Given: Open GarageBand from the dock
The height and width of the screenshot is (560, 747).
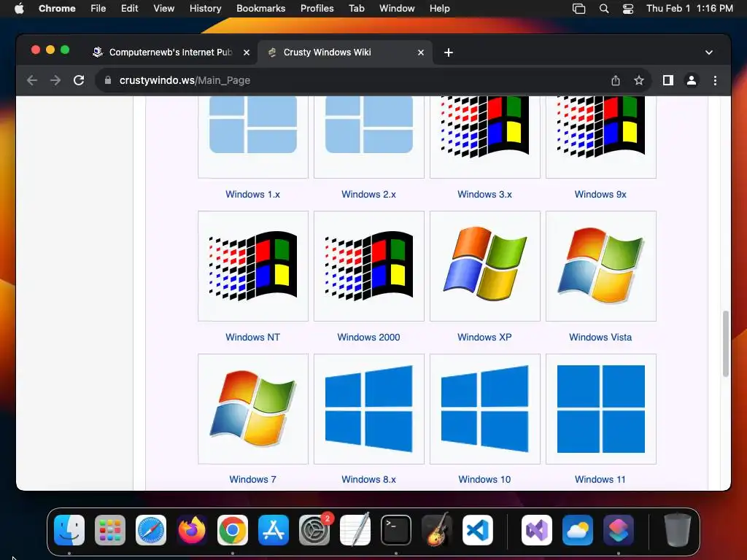Looking at the screenshot, I should 437,530.
